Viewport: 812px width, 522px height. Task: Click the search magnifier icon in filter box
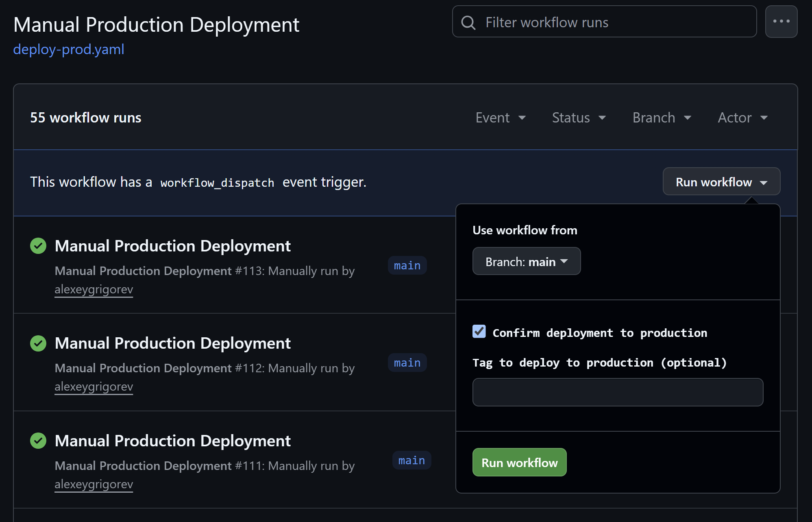(x=468, y=22)
